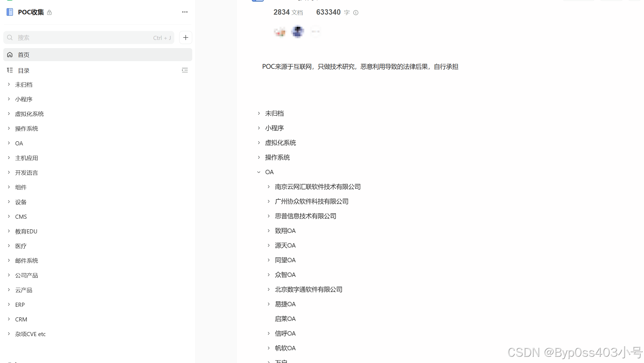This screenshot has height=363, width=644.
Task: Click the plus button beside search box
Action: tap(185, 37)
